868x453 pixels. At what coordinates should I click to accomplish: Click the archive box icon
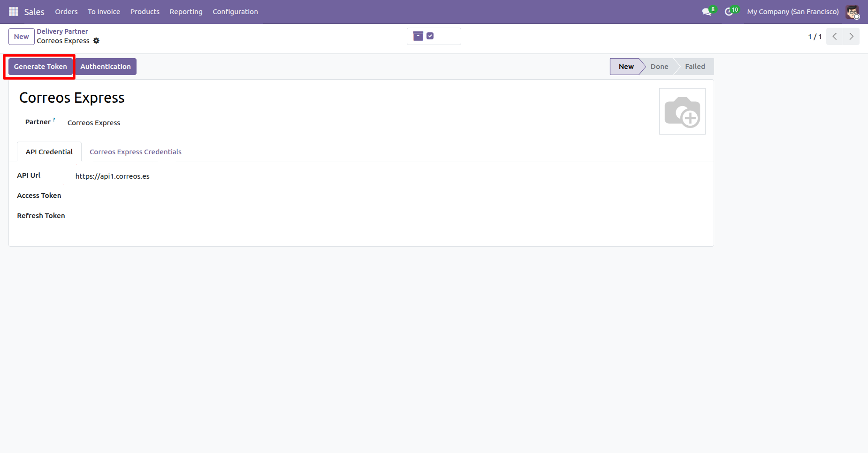(x=418, y=36)
